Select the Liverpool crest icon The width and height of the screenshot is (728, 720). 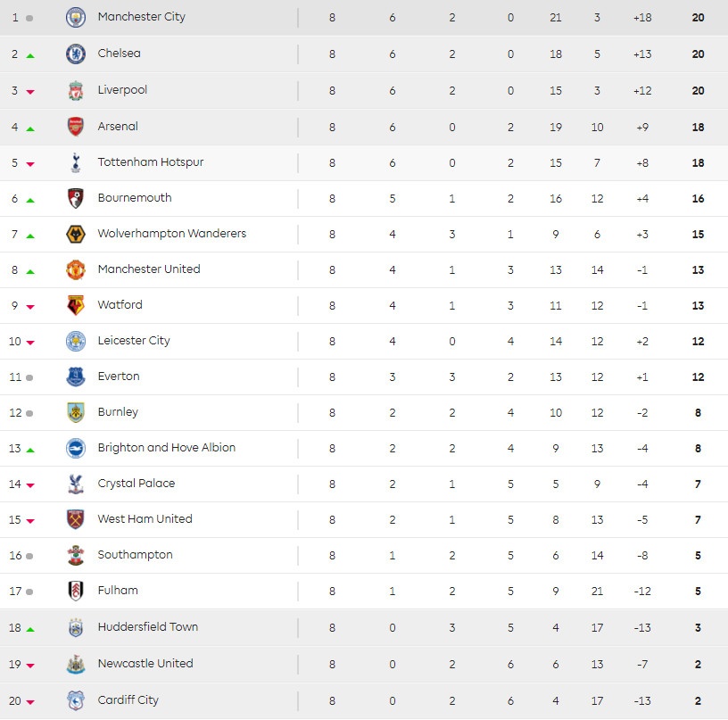pyautogui.click(x=76, y=91)
